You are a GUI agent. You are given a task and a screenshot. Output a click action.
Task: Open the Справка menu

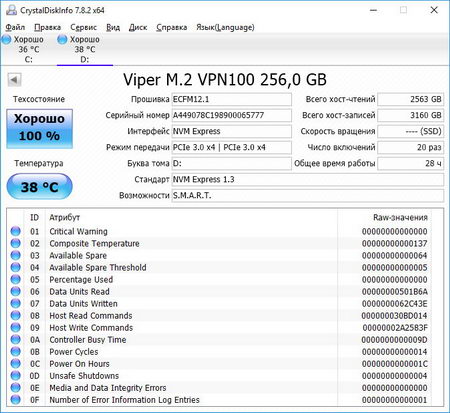[172, 27]
